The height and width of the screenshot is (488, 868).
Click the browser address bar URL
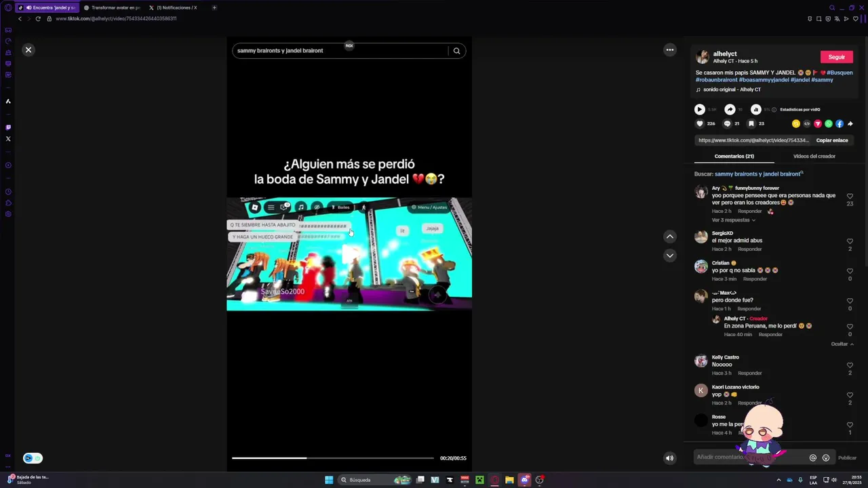tap(116, 18)
